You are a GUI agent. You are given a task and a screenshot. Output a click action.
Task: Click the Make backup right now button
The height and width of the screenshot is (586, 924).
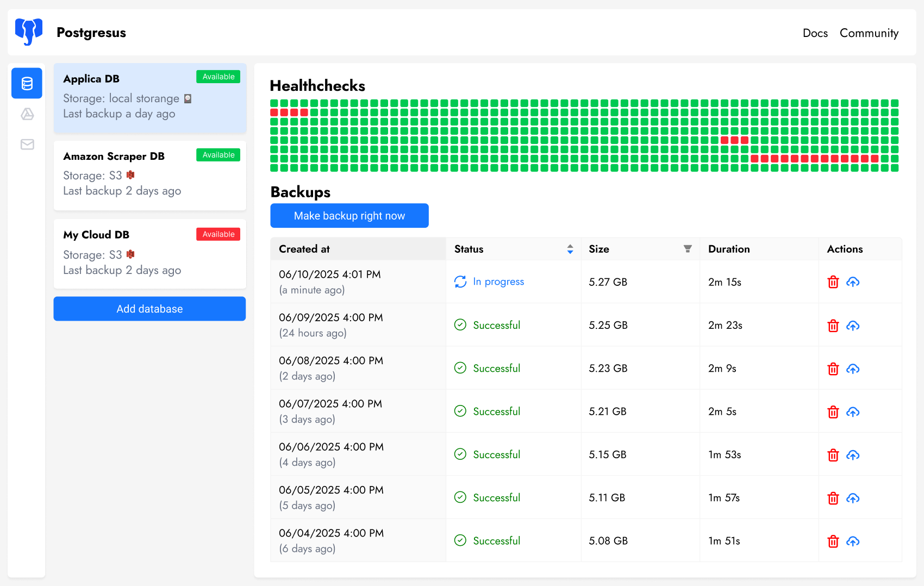349,215
